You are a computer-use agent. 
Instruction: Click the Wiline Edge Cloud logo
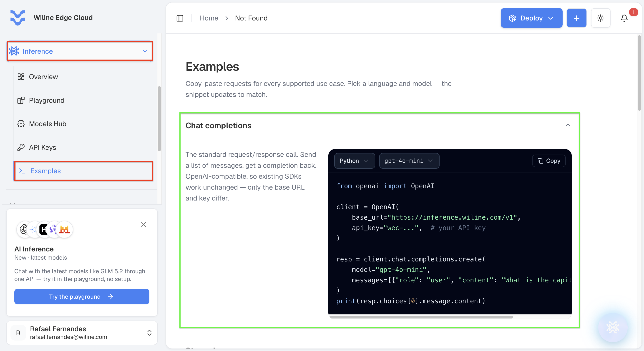pyautogui.click(x=18, y=18)
